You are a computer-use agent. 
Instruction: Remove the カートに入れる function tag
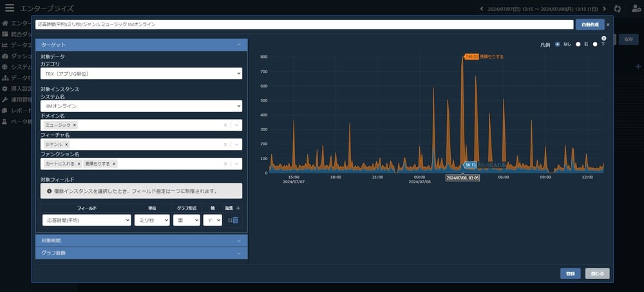coord(79,164)
